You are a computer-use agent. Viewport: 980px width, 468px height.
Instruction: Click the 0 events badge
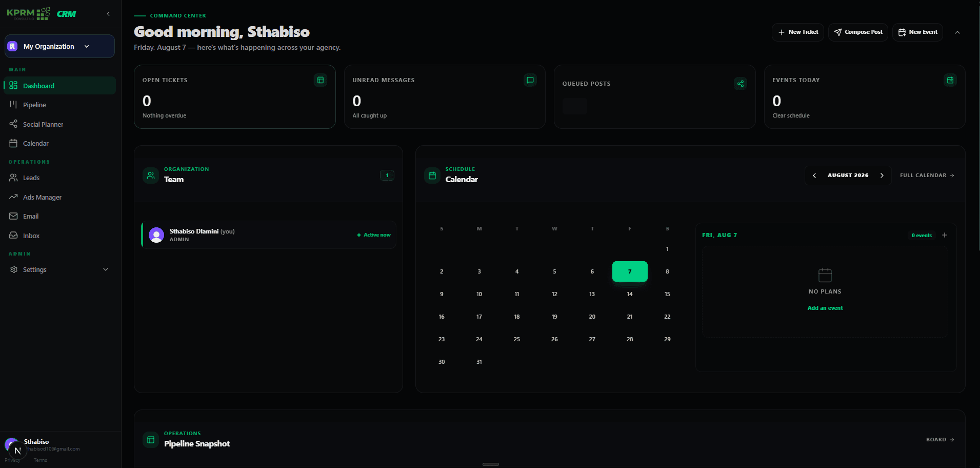point(922,236)
